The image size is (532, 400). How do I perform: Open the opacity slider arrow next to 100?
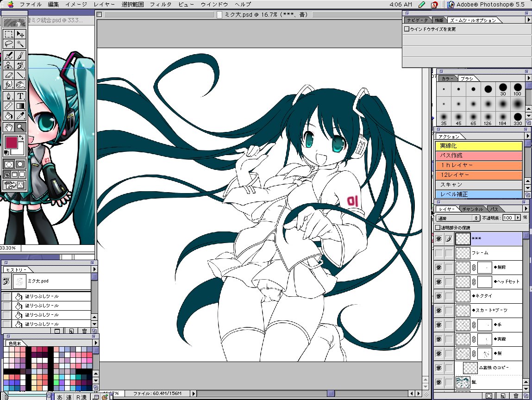click(x=518, y=218)
